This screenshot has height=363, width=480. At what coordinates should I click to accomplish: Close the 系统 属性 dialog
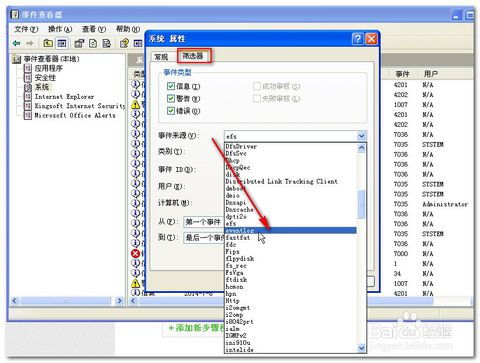[371, 39]
